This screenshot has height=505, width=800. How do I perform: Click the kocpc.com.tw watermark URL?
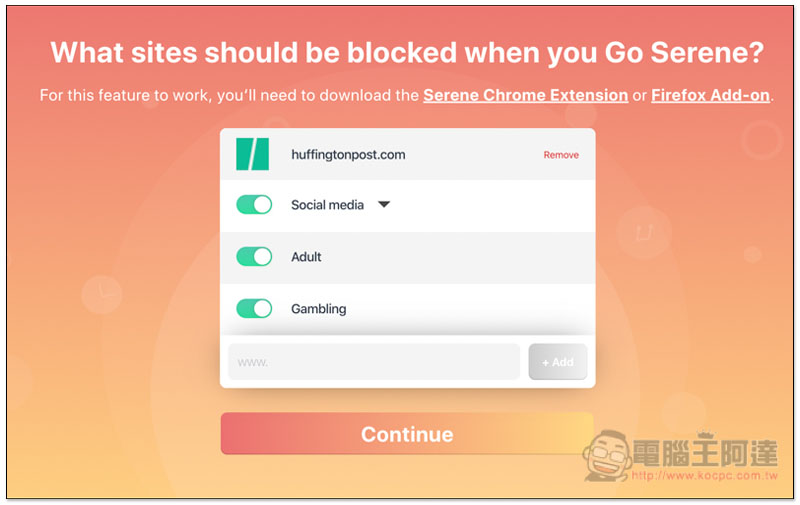(x=705, y=476)
